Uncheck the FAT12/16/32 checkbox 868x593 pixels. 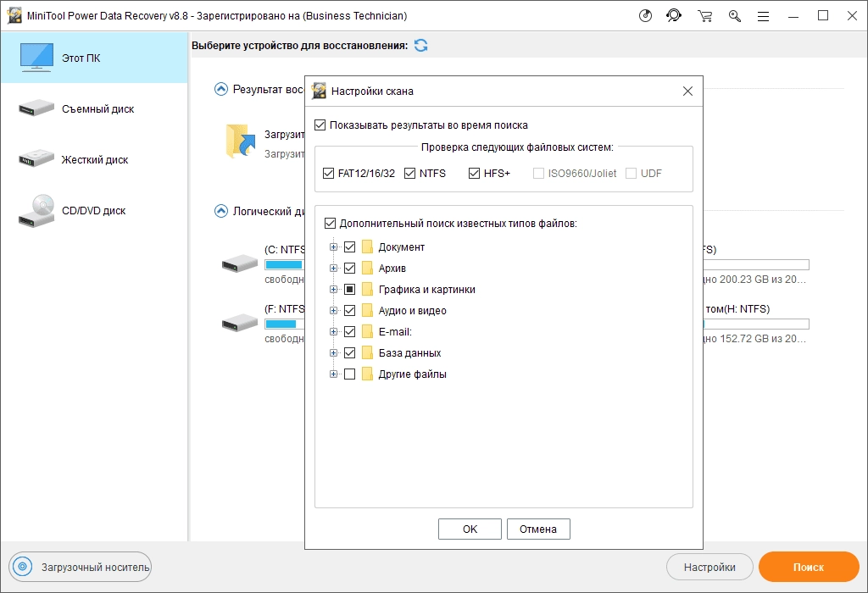(x=328, y=174)
